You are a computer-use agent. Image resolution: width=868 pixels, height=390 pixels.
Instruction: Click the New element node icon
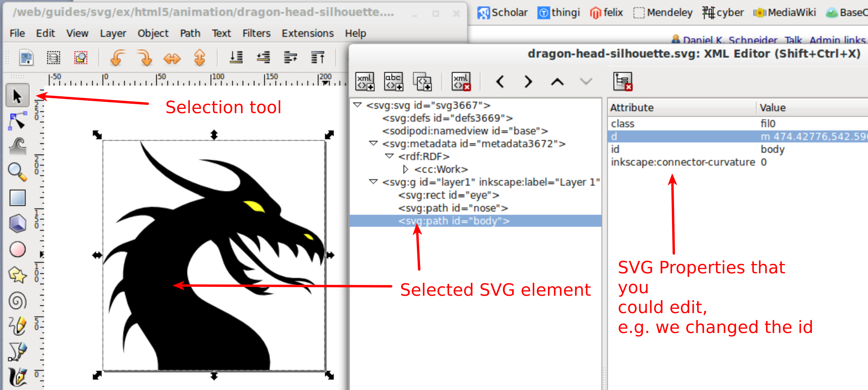tap(365, 81)
